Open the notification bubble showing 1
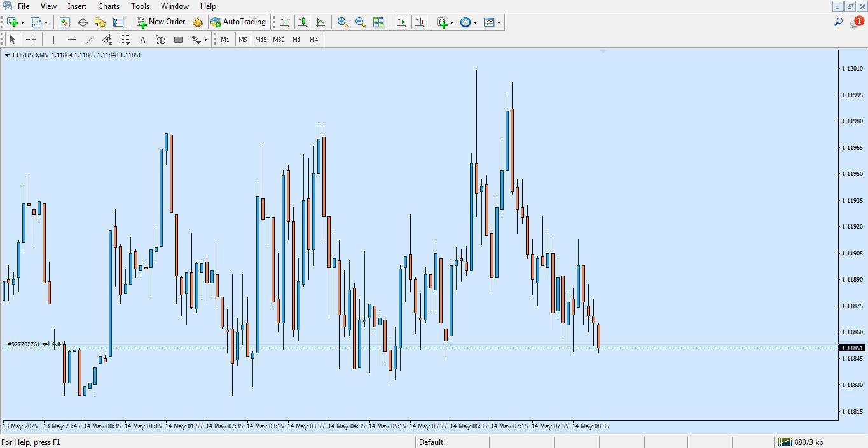Viewport: 868px width, 448px height. 857,22
